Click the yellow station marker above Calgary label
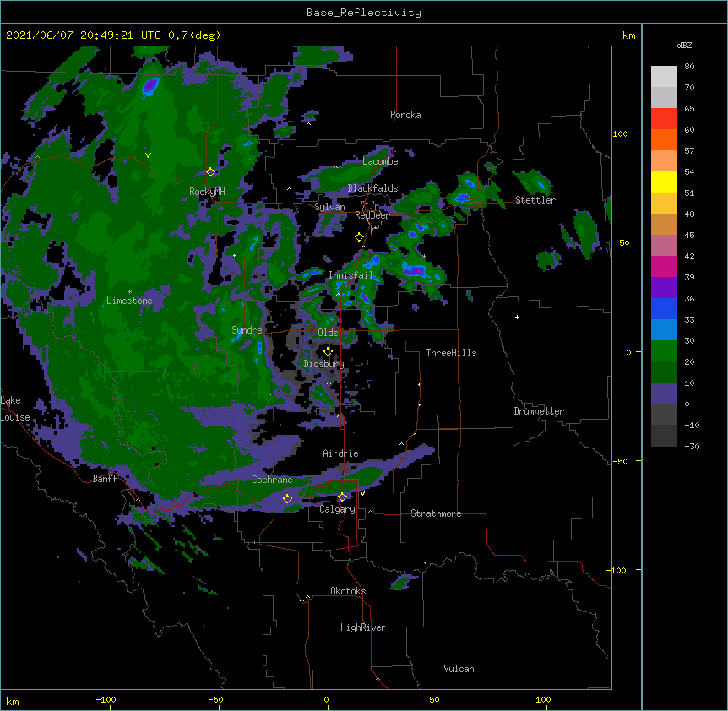This screenshot has width=728, height=711. tap(342, 497)
